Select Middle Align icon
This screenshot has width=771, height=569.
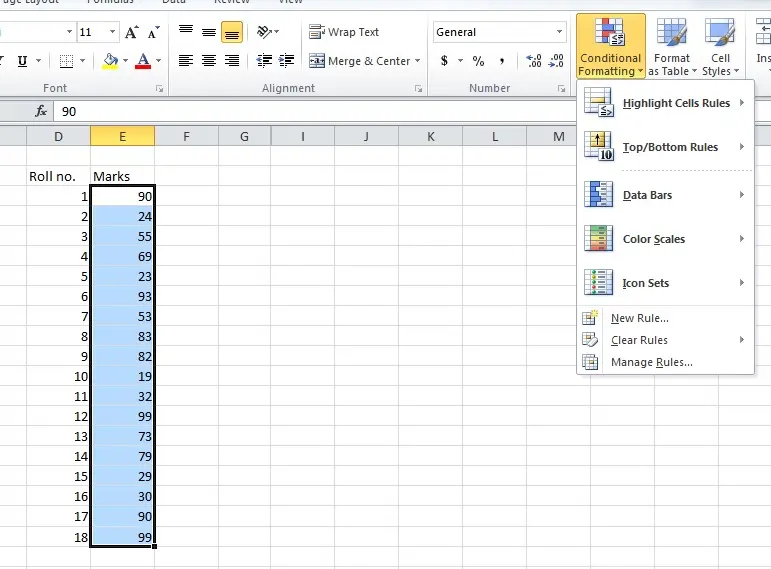point(209,32)
